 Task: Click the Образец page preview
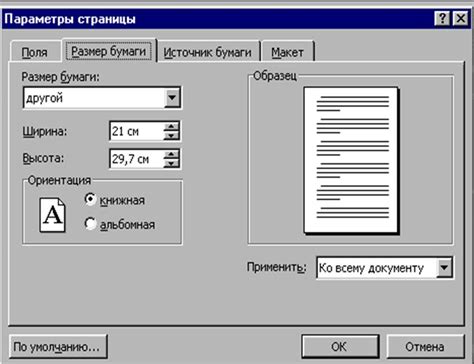click(x=351, y=160)
